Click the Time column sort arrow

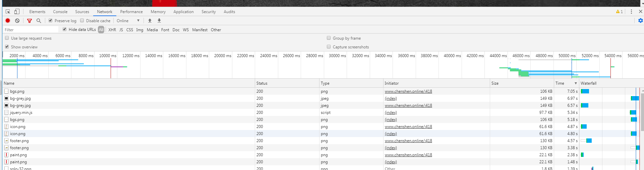pyautogui.click(x=576, y=83)
